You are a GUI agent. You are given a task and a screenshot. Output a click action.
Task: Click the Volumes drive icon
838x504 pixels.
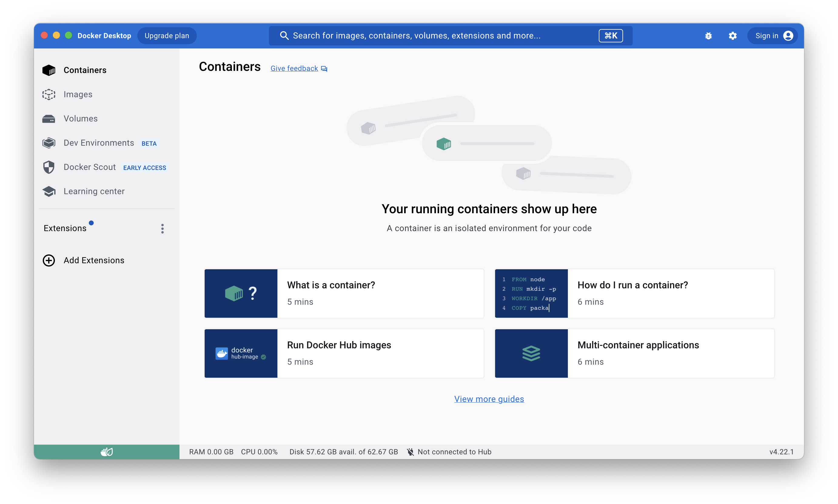[x=49, y=118]
